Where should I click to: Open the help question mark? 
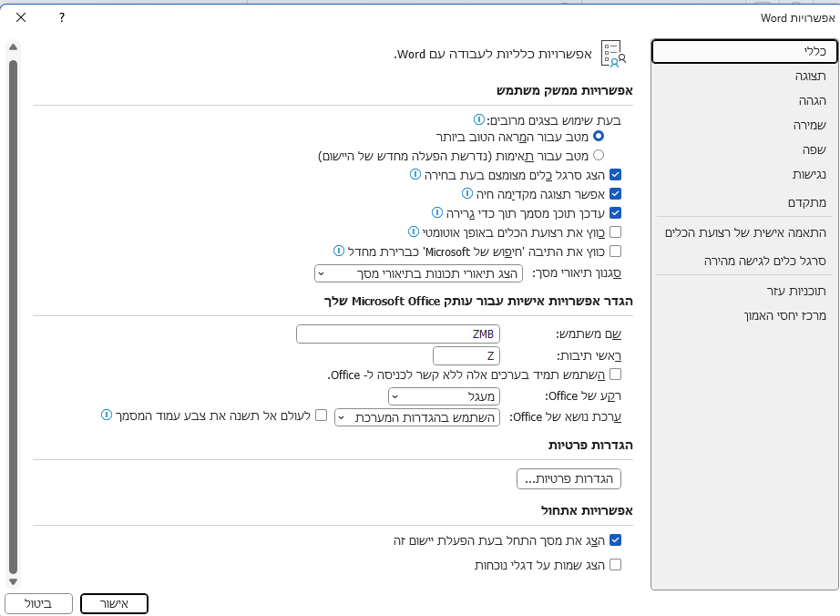(x=62, y=17)
